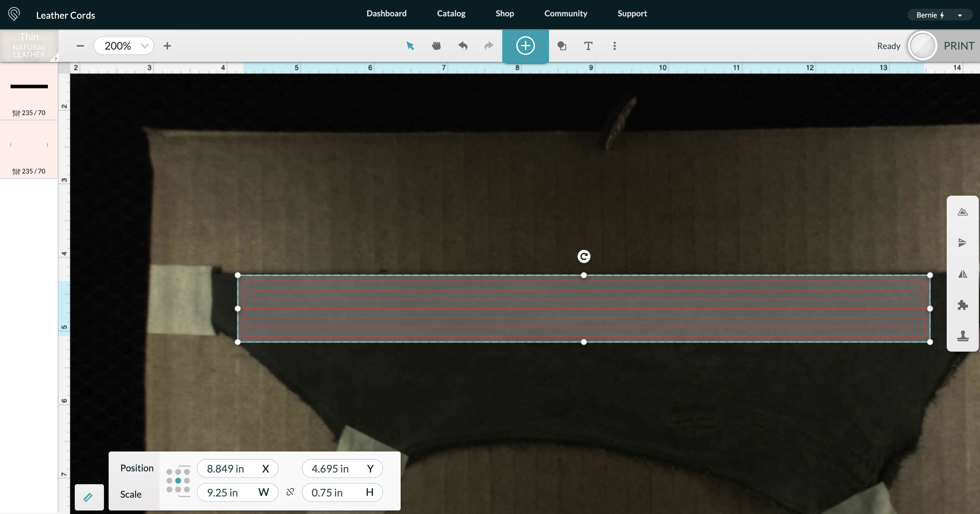Click the bottom-right corner resize handle

(930, 342)
